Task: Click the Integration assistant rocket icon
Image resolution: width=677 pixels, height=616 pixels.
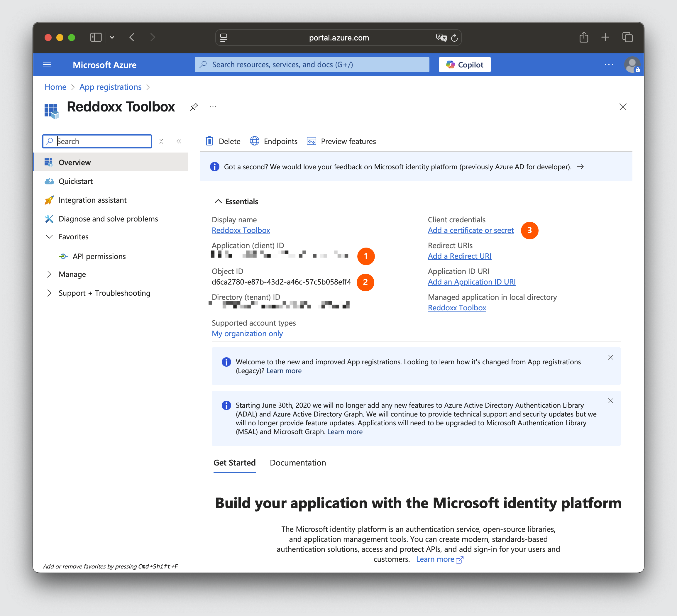Action: (x=49, y=200)
